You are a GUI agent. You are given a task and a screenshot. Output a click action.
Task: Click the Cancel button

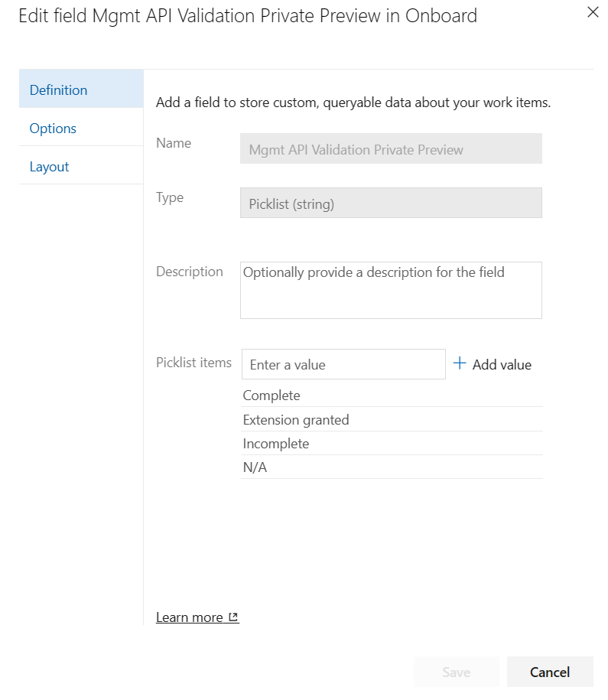550,672
